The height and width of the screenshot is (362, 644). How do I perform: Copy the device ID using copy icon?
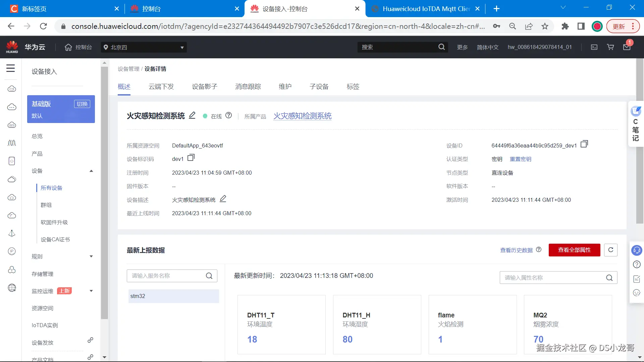click(x=584, y=144)
